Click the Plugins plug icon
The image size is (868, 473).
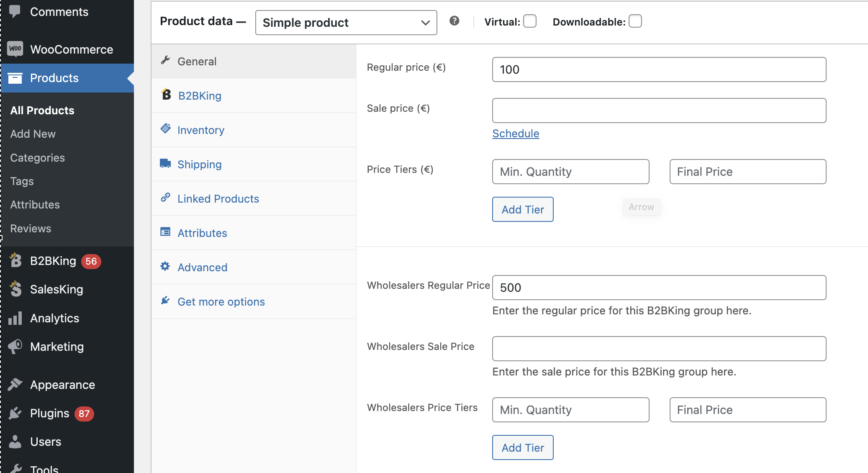click(15, 413)
